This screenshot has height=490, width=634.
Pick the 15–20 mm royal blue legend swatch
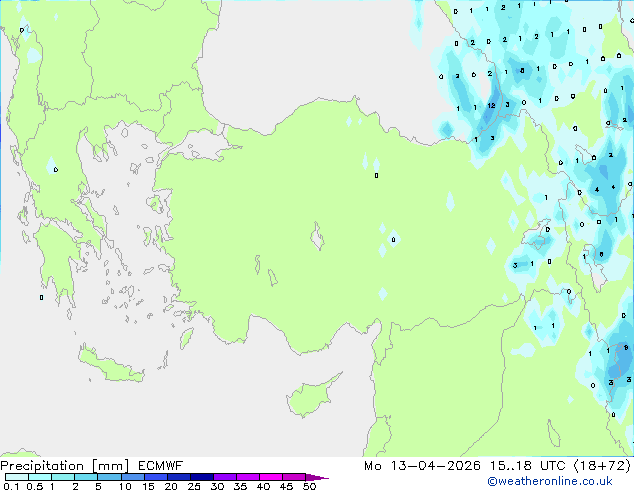(155, 477)
